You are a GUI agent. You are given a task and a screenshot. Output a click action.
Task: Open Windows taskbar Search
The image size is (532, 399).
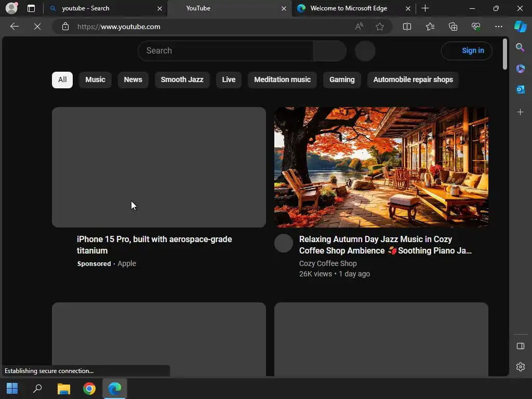[37, 389]
